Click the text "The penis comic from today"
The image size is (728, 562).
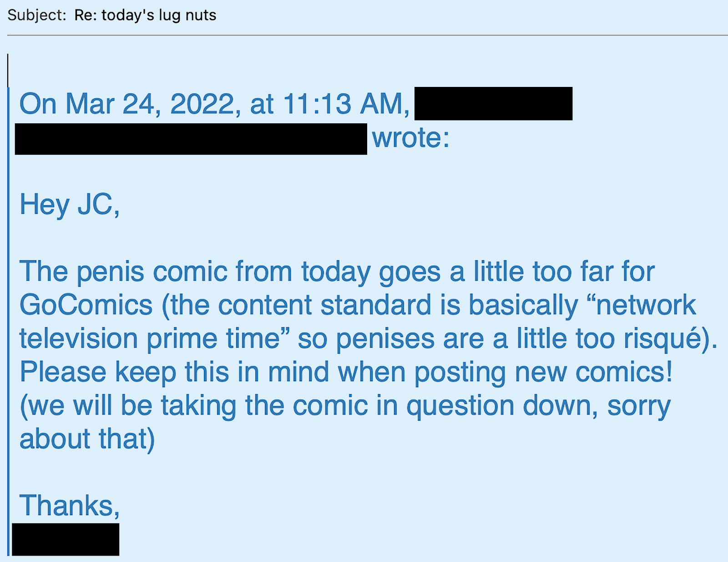point(195,272)
